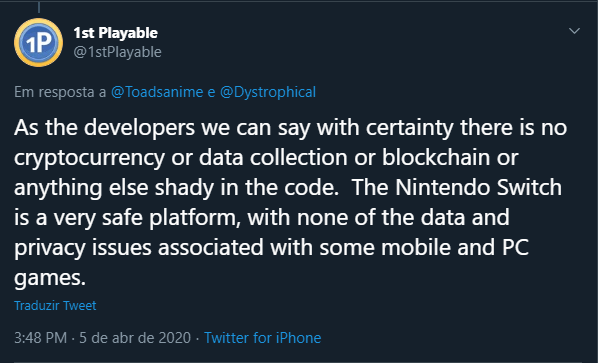The width and height of the screenshot is (598, 363).
Task: Click the data collection phrase in tweet
Action: point(274,157)
